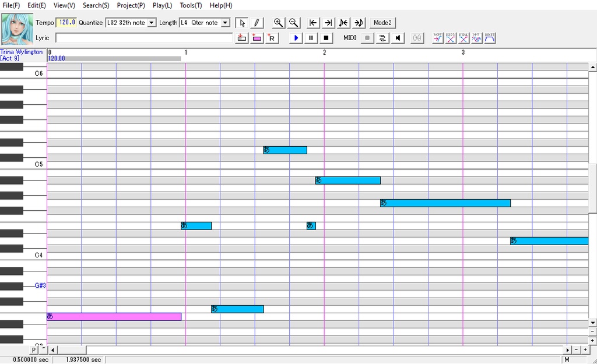Viewport: 597px width, 364px height.
Task: Open the View(V) menu
Action: 64,5
